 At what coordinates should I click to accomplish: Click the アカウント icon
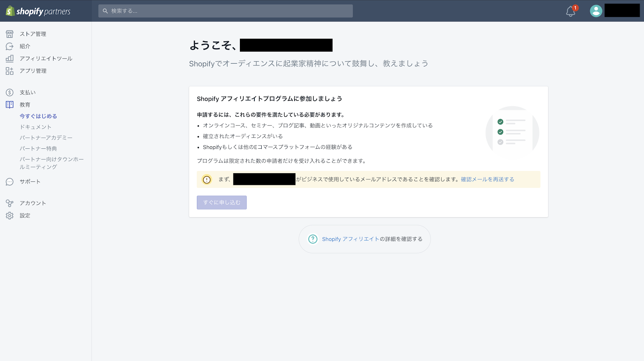(10, 203)
